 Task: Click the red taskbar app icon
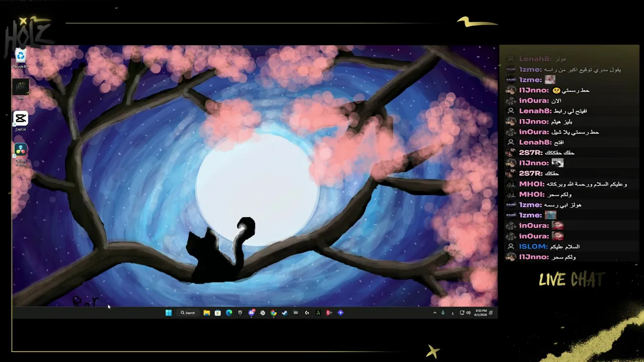point(329,313)
